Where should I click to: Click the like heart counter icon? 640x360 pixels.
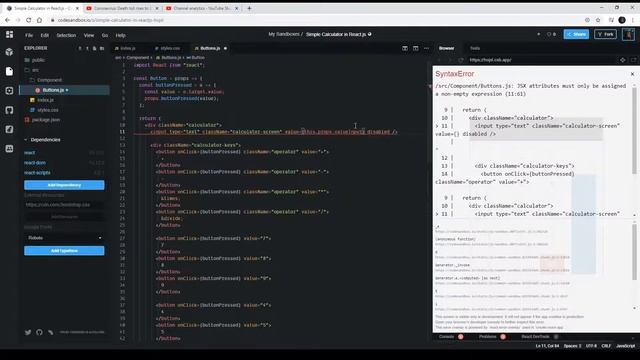click(551, 34)
